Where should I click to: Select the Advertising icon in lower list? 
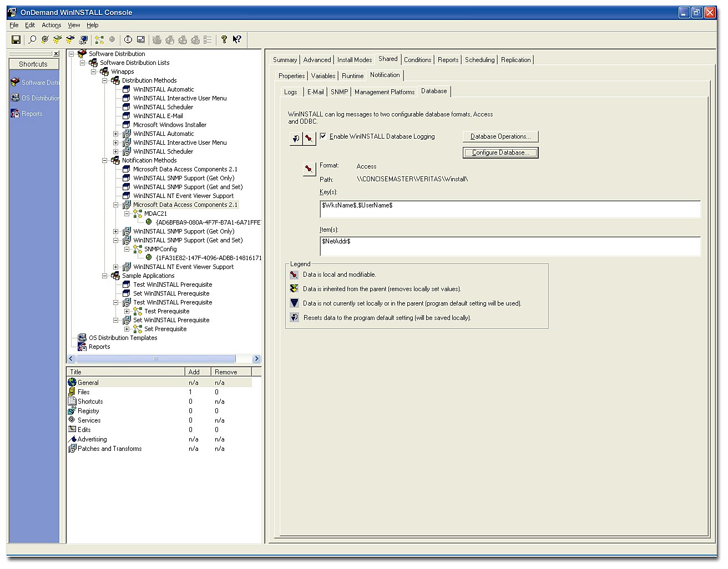click(x=72, y=439)
